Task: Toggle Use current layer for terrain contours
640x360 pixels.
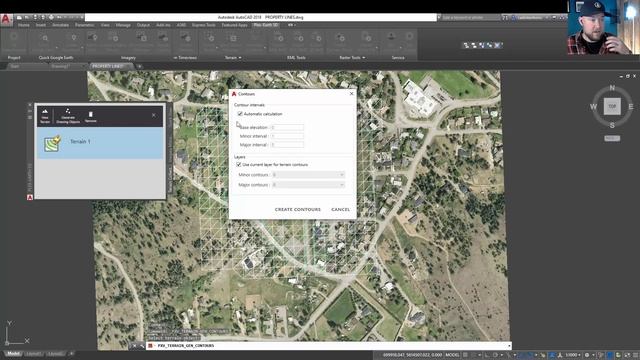Action: [x=239, y=164]
